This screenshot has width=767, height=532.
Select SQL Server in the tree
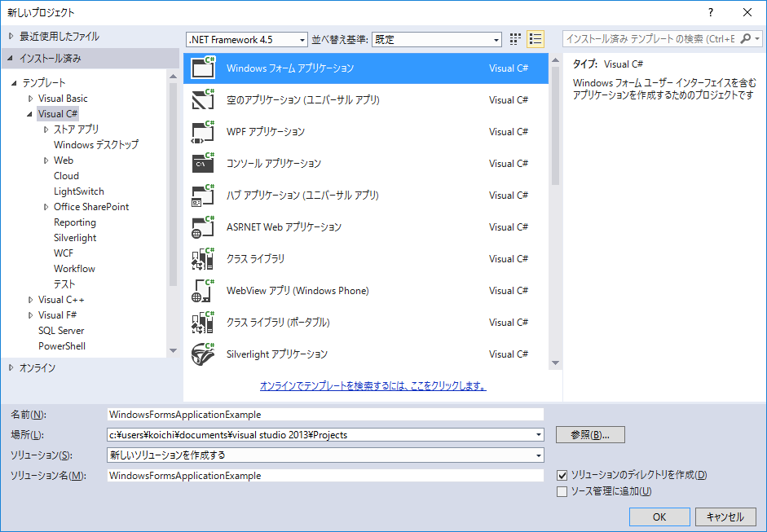point(61,331)
